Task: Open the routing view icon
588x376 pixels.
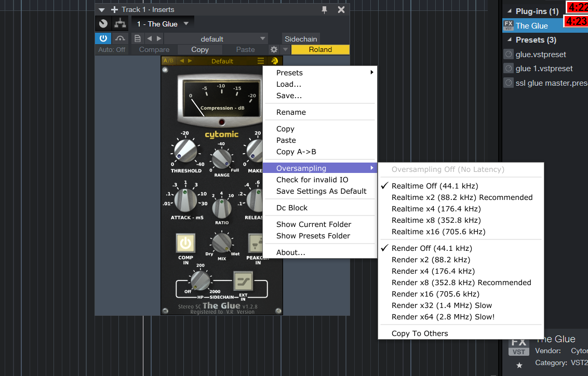Action: (120, 23)
